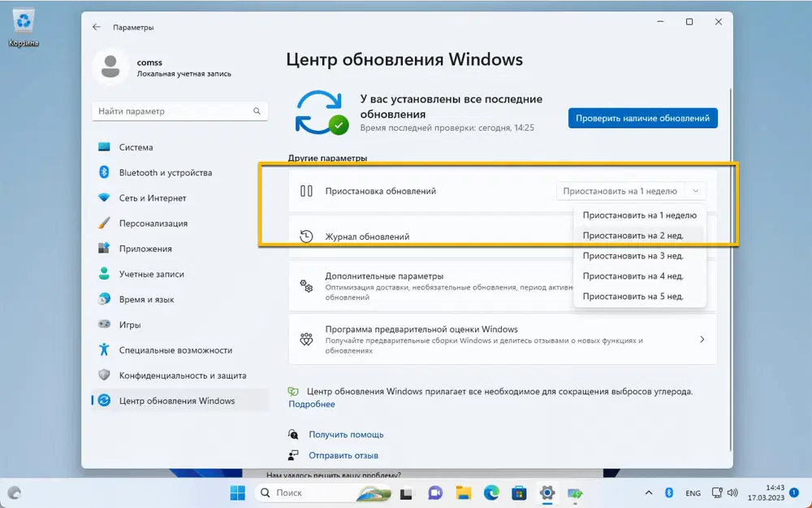
Task: Click the Settings window vertical scrollbar
Action: tap(730, 270)
